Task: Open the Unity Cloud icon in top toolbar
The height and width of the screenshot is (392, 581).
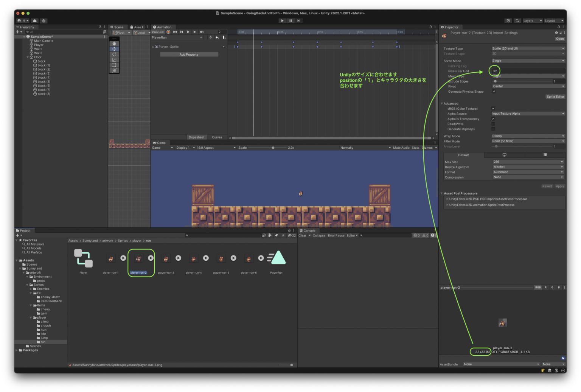Action: tap(34, 21)
